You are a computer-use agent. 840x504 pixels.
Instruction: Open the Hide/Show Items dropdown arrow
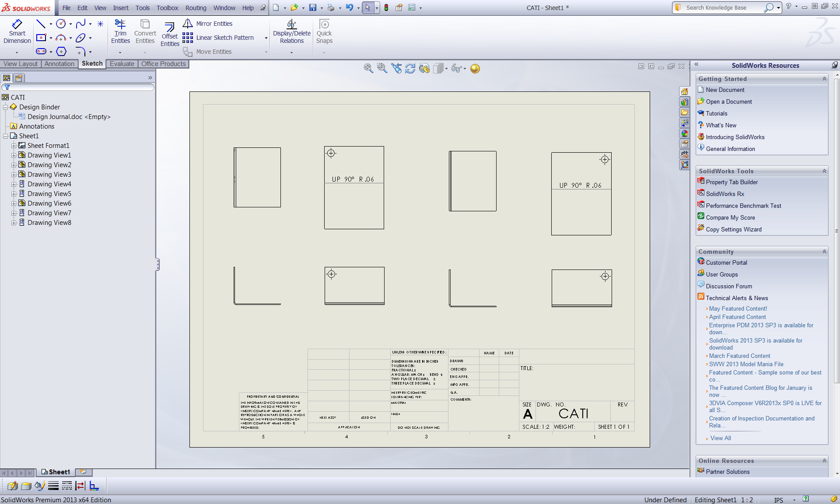(465, 69)
